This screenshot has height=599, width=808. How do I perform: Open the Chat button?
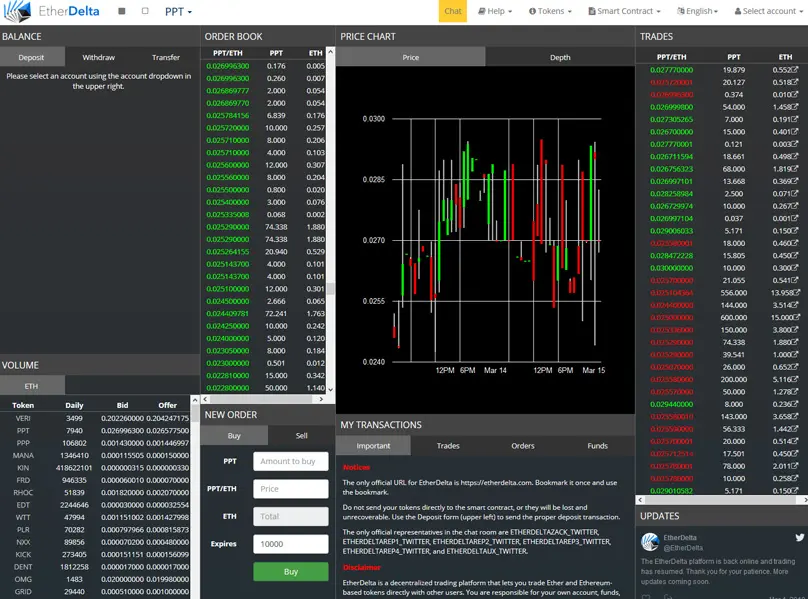tap(453, 11)
